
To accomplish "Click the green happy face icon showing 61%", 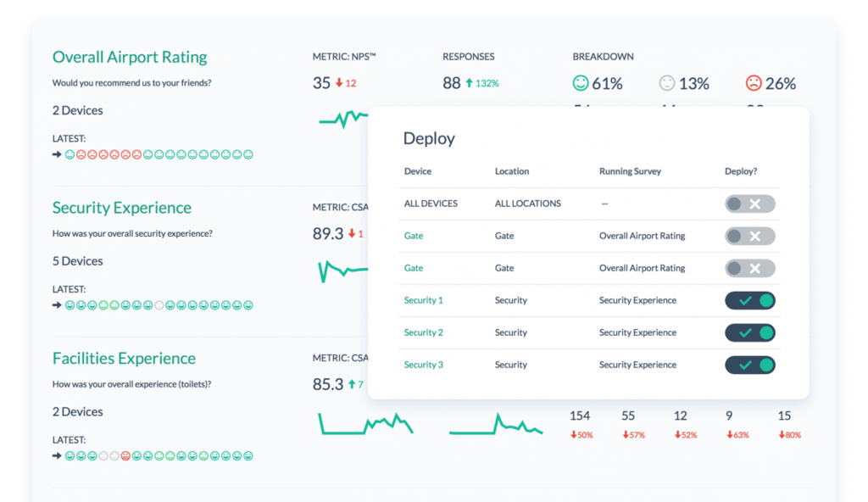I will [579, 82].
